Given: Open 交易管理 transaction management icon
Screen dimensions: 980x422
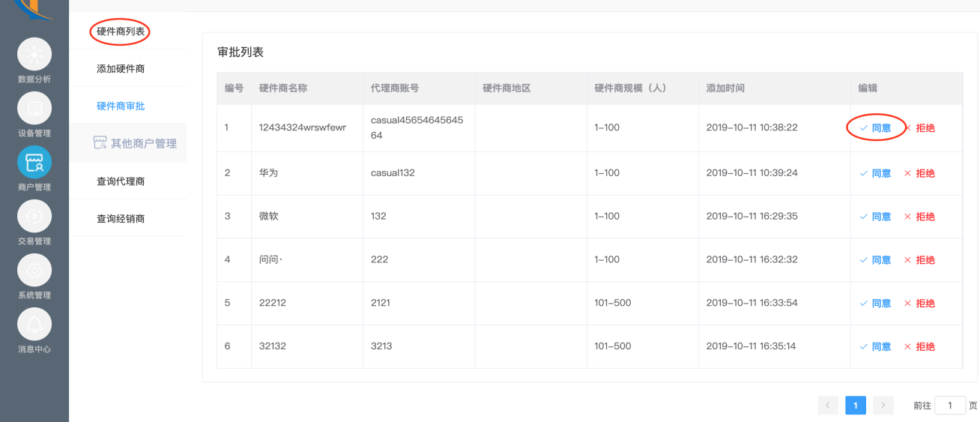Looking at the screenshot, I should point(34,217).
